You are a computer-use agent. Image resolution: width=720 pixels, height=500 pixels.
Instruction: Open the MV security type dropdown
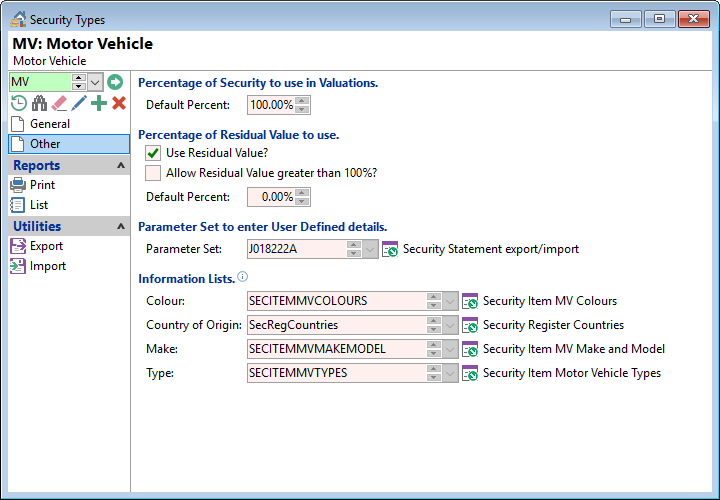coord(95,82)
